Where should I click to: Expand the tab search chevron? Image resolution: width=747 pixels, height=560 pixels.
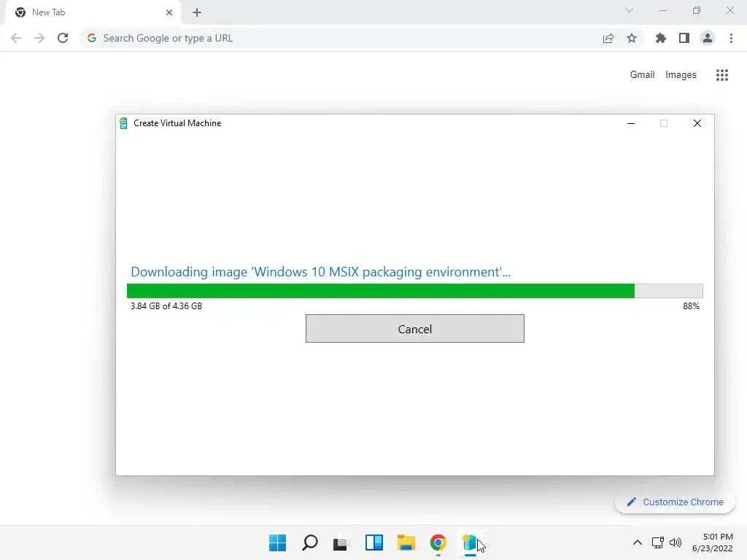click(630, 10)
